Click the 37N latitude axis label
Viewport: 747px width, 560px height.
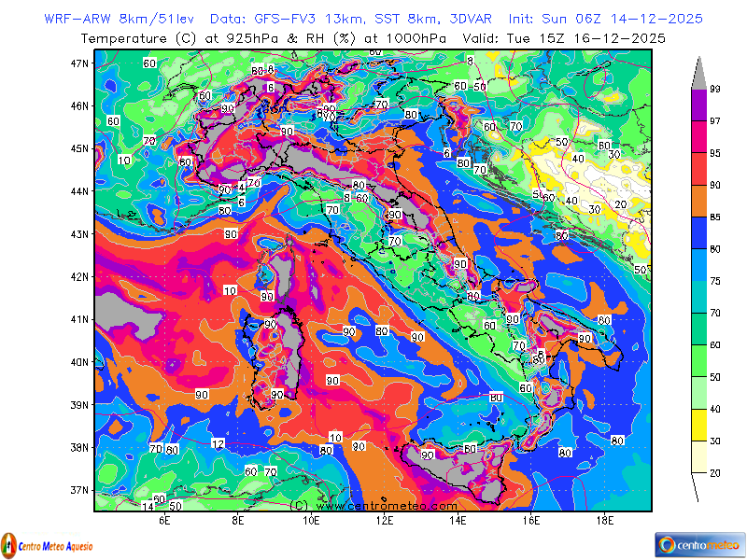pyautogui.click(x=79, y=490)
